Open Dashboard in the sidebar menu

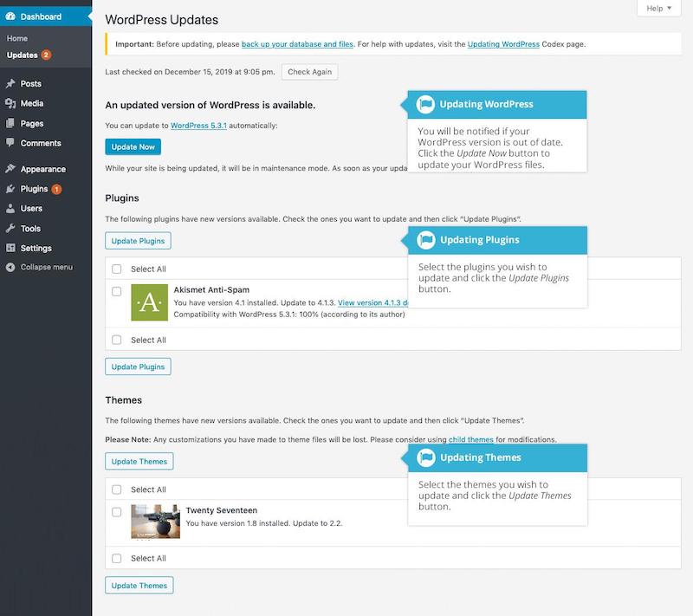pyautogui.click(x=46, y=16)
